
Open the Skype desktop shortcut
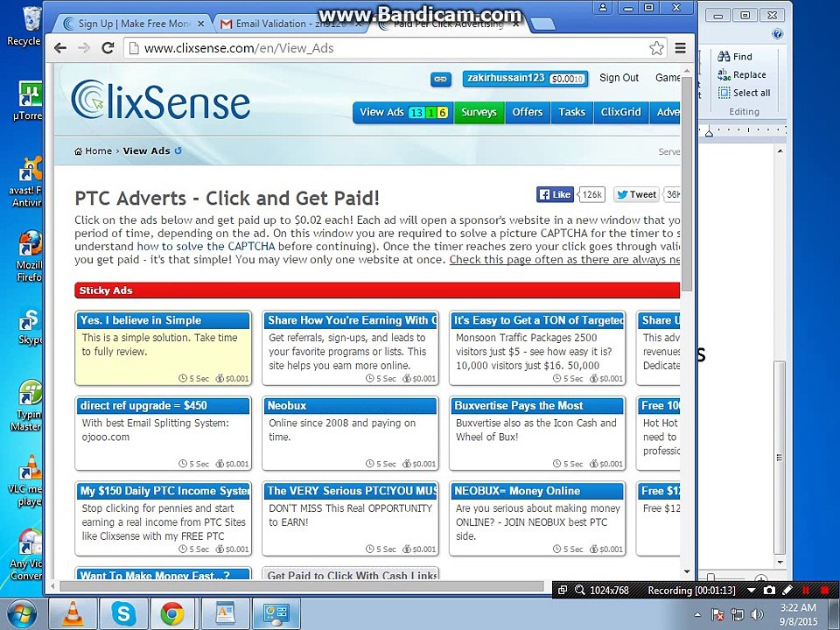click(30, 326)
